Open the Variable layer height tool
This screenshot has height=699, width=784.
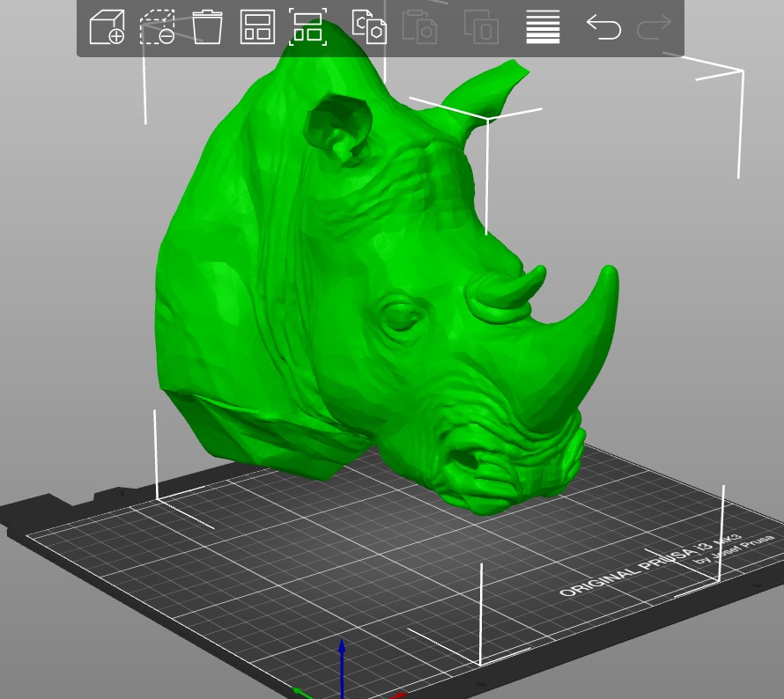point(543,27)
